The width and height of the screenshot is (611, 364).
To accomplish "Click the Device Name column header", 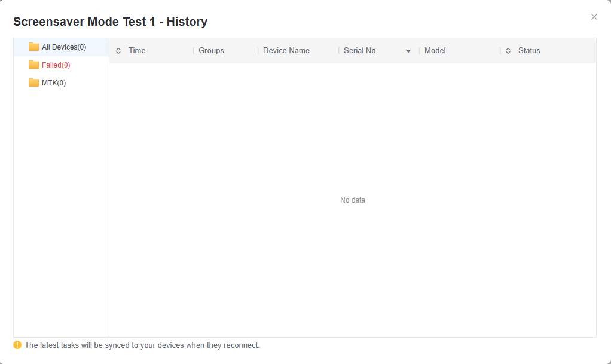I will click(x=286, y=51).
